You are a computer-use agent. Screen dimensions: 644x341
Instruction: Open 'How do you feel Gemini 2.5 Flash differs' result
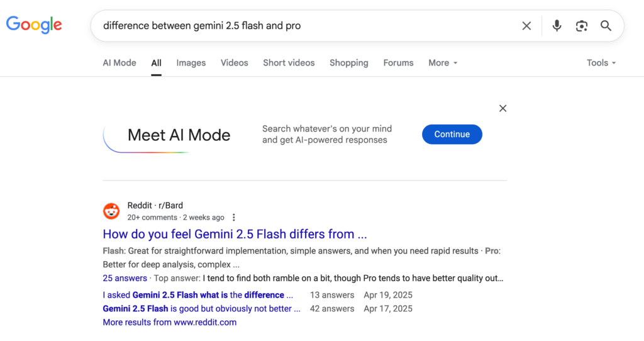click(235, 234)
